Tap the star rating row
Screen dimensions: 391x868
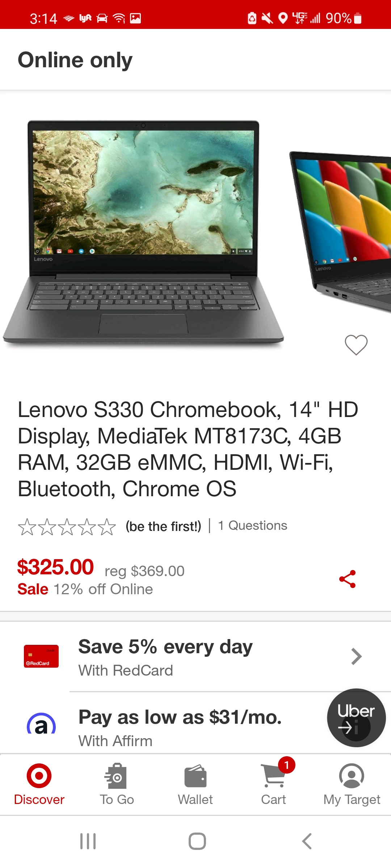tap(67, 527)
